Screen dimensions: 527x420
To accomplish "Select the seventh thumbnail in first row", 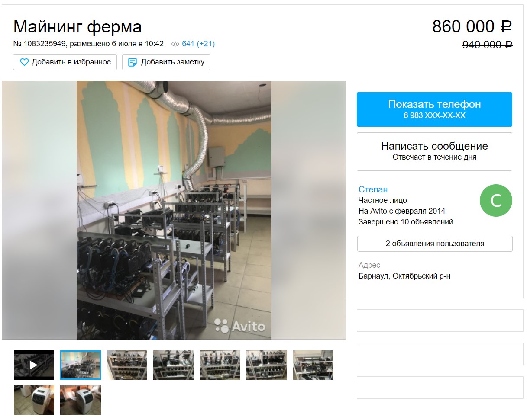I will [x=313, y=365].
